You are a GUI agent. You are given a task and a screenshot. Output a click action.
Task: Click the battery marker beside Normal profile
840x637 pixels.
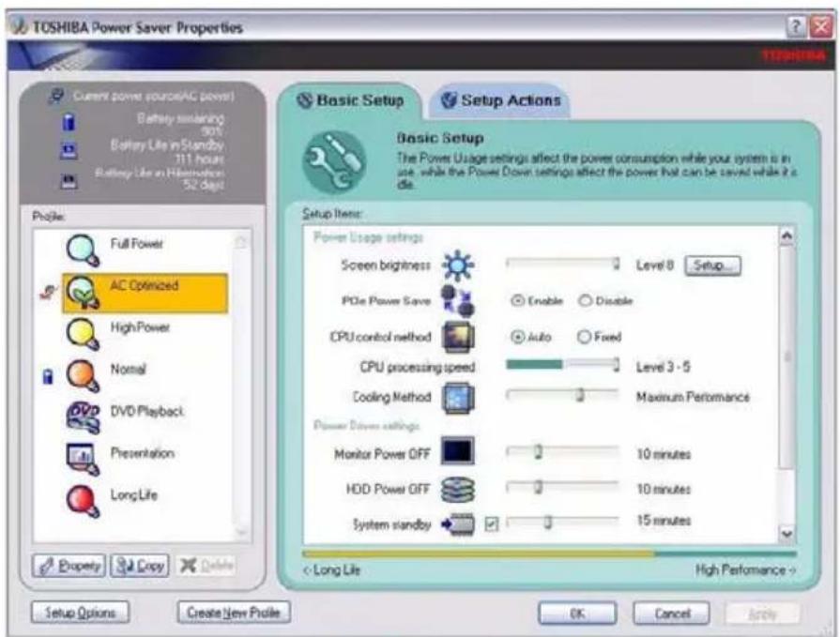[48, 376]
